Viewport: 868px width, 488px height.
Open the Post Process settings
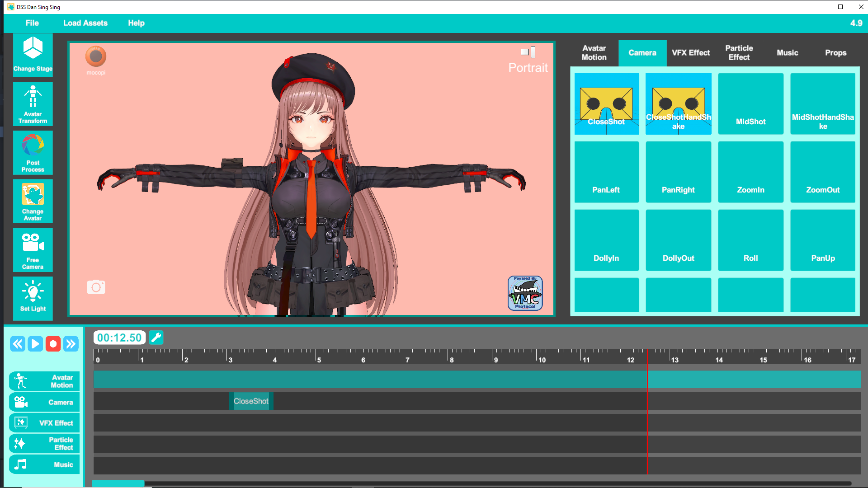click(32, 152)
